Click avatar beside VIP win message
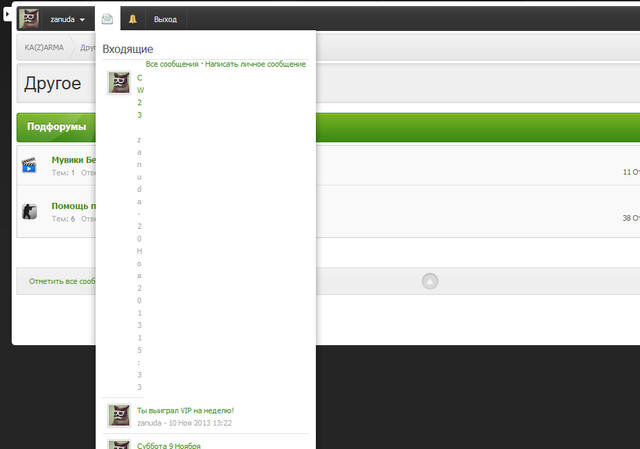 119,415
